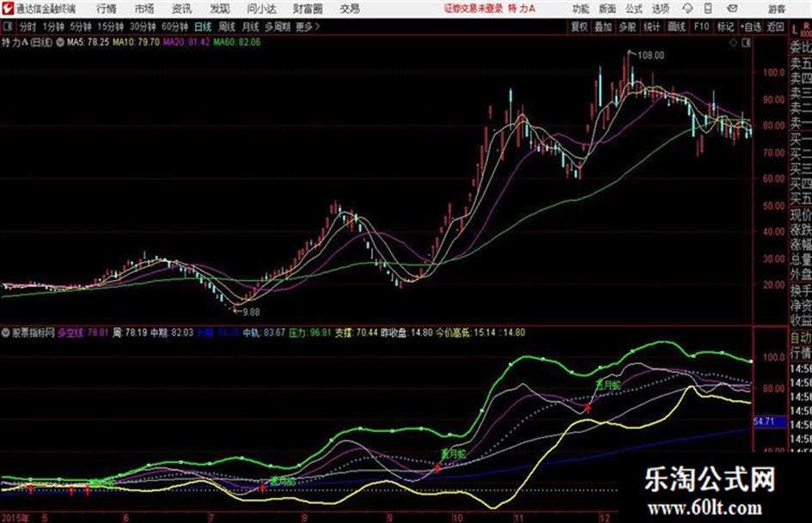Image resolution: width=812 pixels, height=523 pixels.
Task: Expand the 股票指标网 sub-indicator settings arrow
Action: coord(6,332)
